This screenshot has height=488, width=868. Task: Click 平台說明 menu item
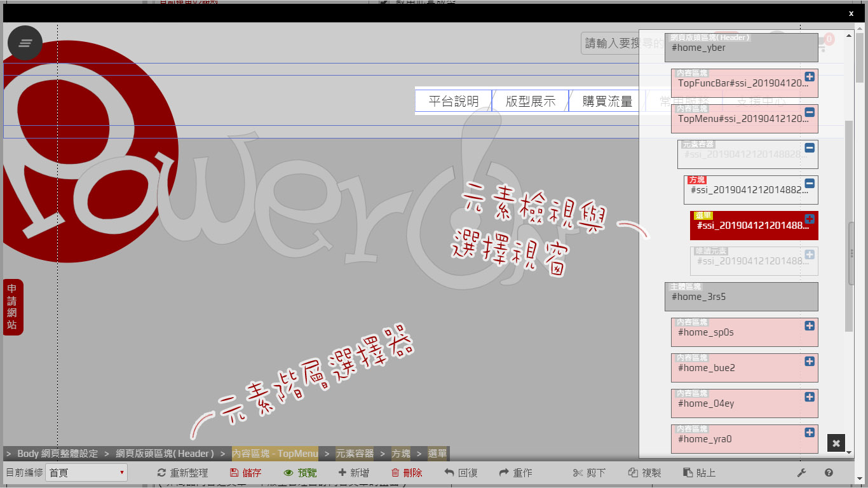tap(453, 101)
